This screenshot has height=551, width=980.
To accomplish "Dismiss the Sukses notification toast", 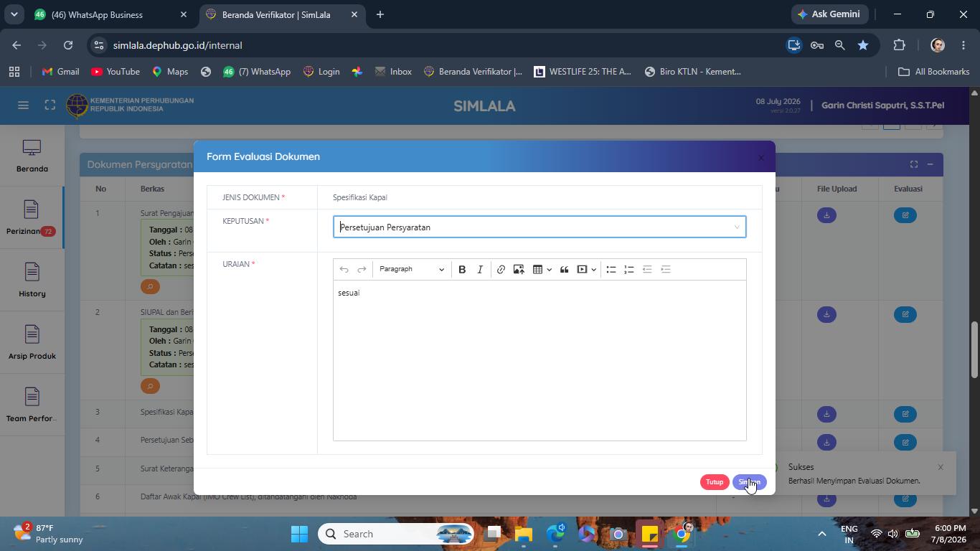I will pos(941,467).
